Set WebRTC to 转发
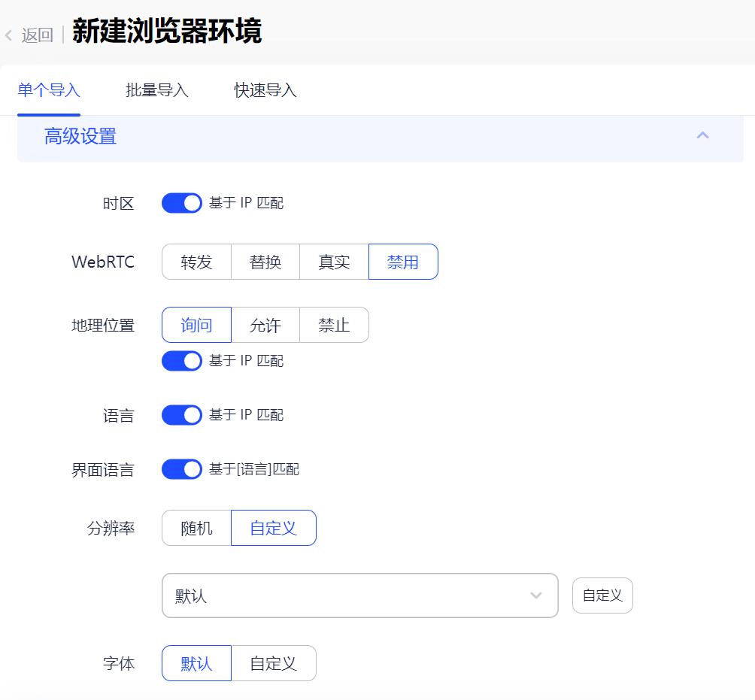Image resolution: width=755 pixels, height=700 pixels. coord(196,262)
